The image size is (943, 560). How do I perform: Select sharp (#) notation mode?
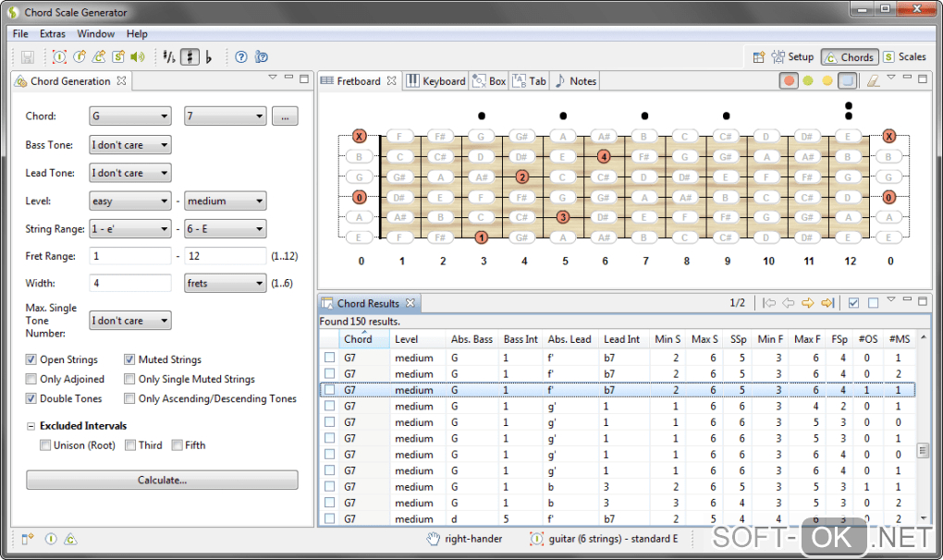coord(190,57)
